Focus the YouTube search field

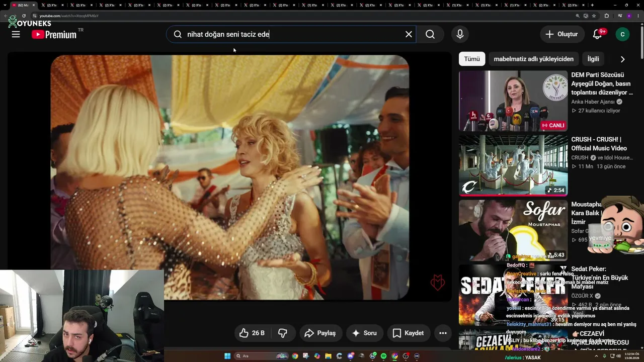coord(291,34)
